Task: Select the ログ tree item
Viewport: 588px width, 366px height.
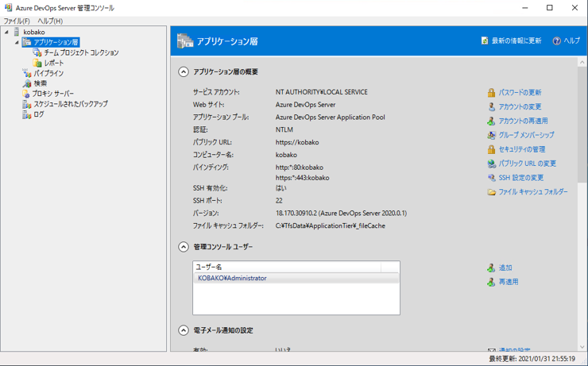Action: (39, 114)
